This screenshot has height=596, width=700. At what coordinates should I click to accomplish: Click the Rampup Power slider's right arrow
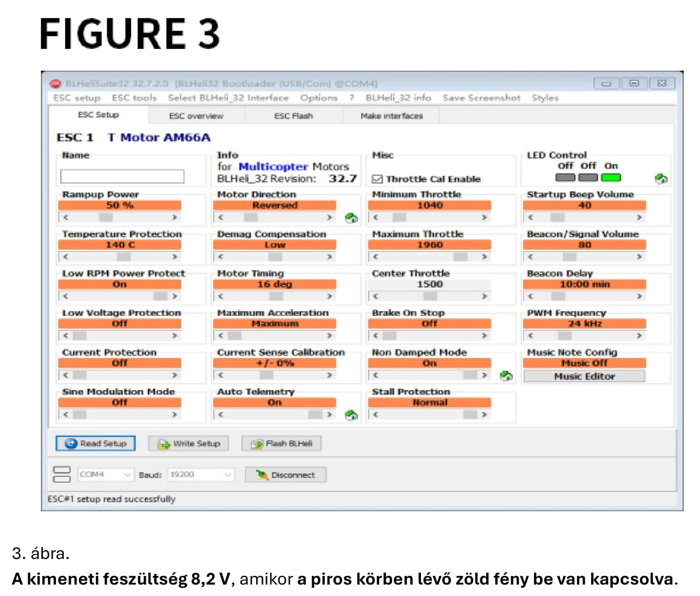click(x=175, y=217)
